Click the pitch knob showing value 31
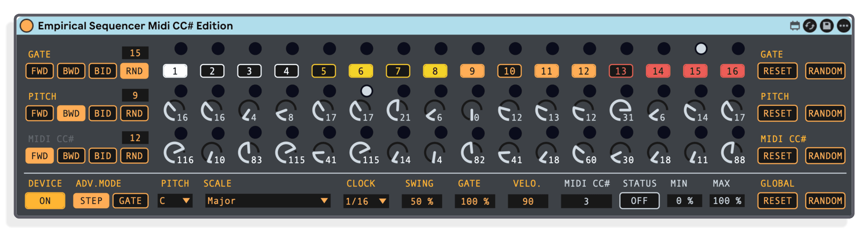868x232 pixels. click(621, 111)
